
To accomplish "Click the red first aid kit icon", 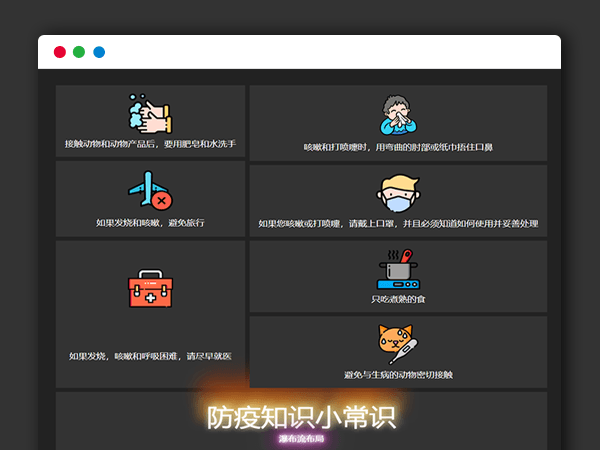I will (150, 289).
